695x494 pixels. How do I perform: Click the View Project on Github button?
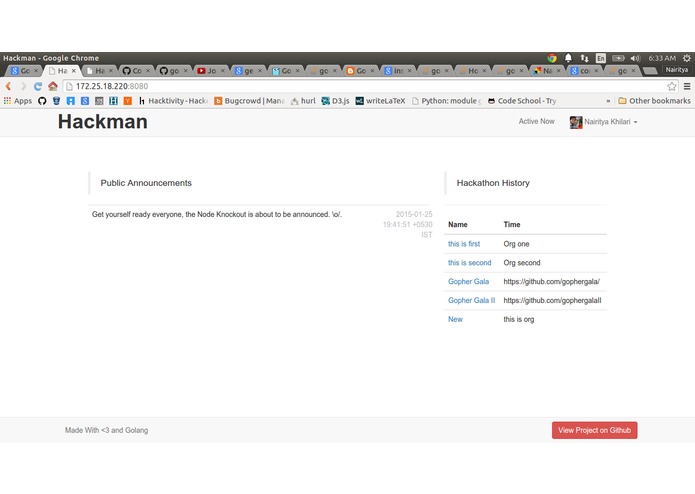pyautogui.click(x=594, y=430)
